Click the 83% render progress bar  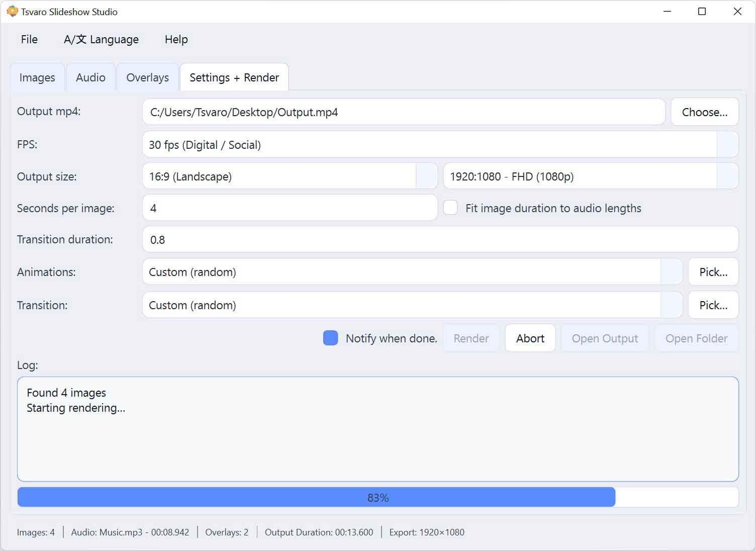coord(377,497)
